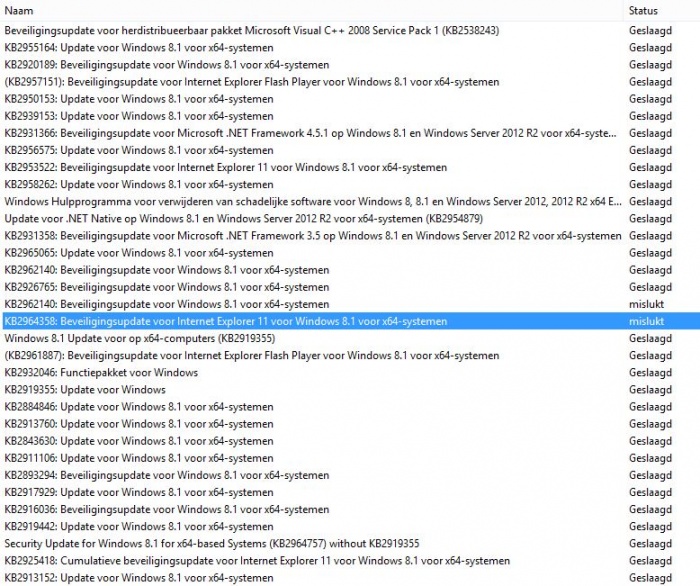The image size is (700, 586).
Task: Choose update row KB2958262
Action: click(x=350, y=184)
